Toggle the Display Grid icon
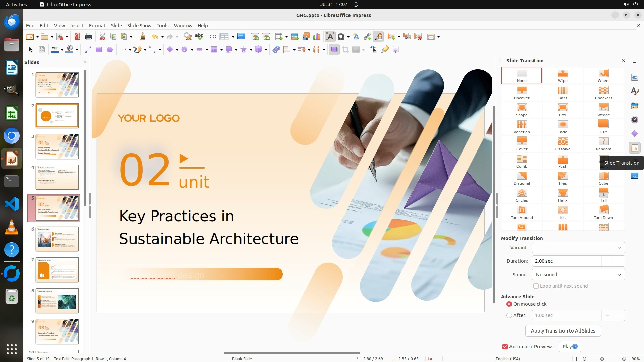 click(x=213, y=37)
